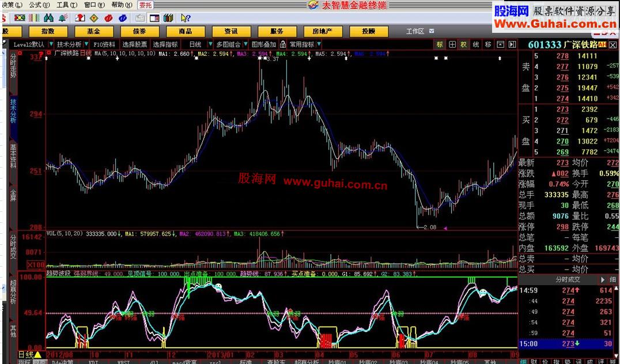Switch to 全屏 side tab
Image resolution: width=620 pixels, height=364 pixels.
click(13, 196)
